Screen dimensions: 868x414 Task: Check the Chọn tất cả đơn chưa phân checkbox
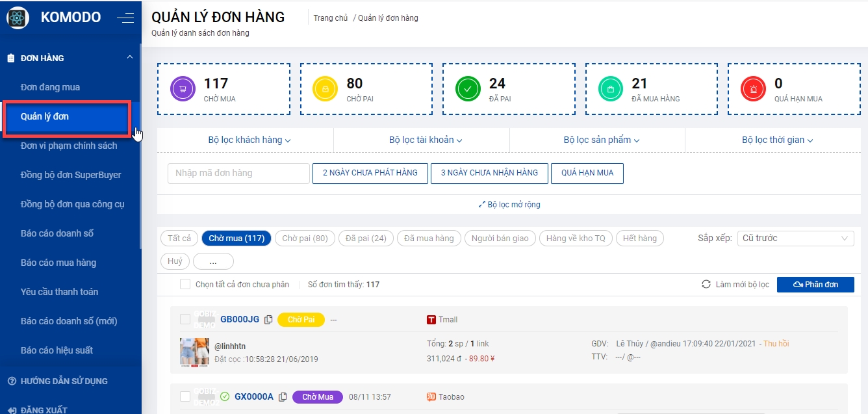pos(185,285)
